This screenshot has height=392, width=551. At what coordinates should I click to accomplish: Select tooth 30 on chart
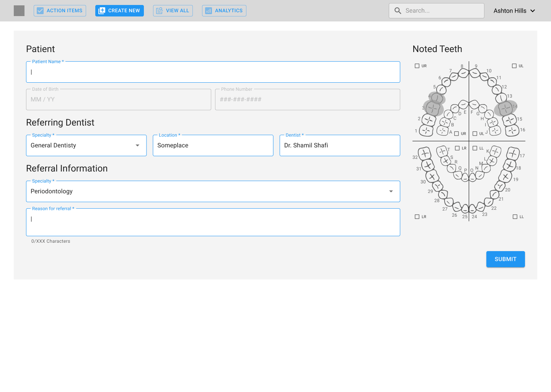pyautogui.click(x=432, y=176)
